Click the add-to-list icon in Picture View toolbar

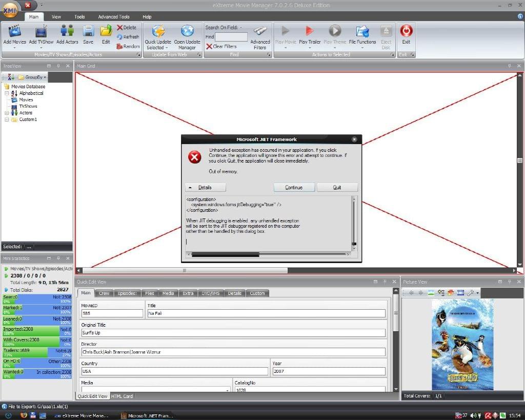click(x=441, y=293)
